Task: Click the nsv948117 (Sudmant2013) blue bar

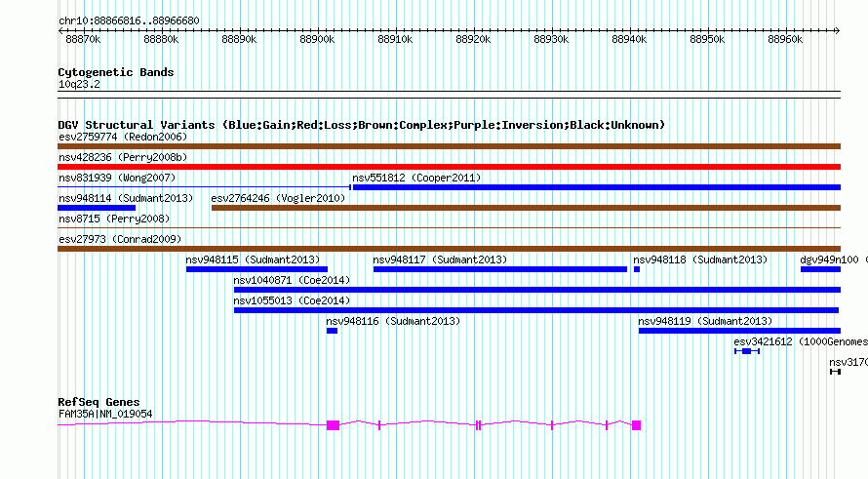Action: click(x=500, y=269)
